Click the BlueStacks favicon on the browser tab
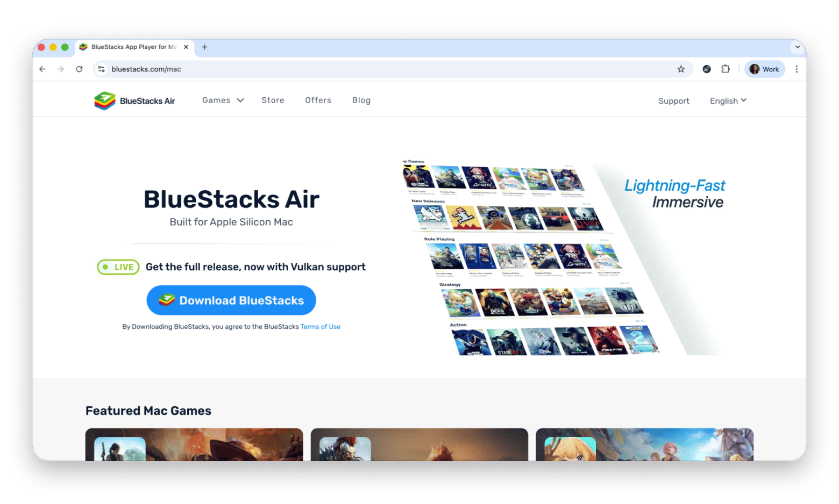Screen dimensions: 839x504 click(x=83, y=47)
